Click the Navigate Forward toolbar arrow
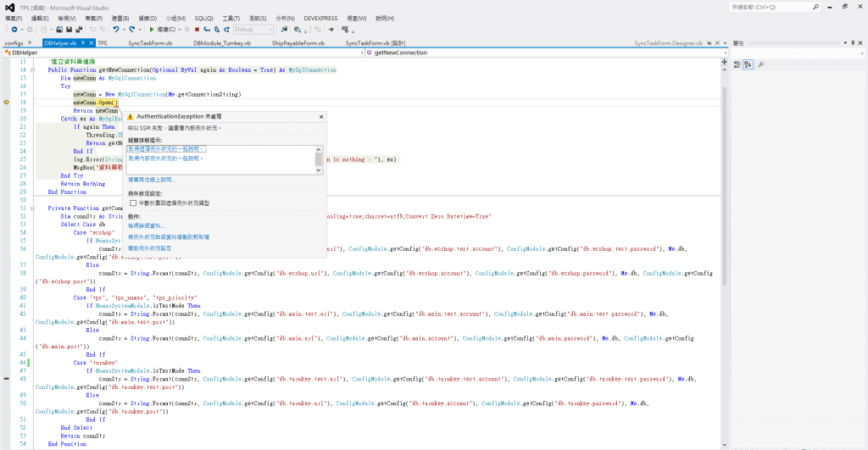 pos(30,30)
